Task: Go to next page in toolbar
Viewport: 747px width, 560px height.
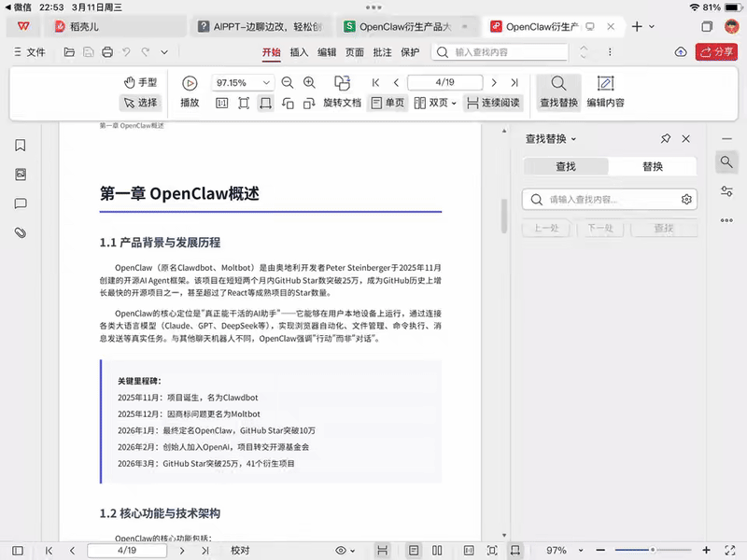Action: [494, 83]
